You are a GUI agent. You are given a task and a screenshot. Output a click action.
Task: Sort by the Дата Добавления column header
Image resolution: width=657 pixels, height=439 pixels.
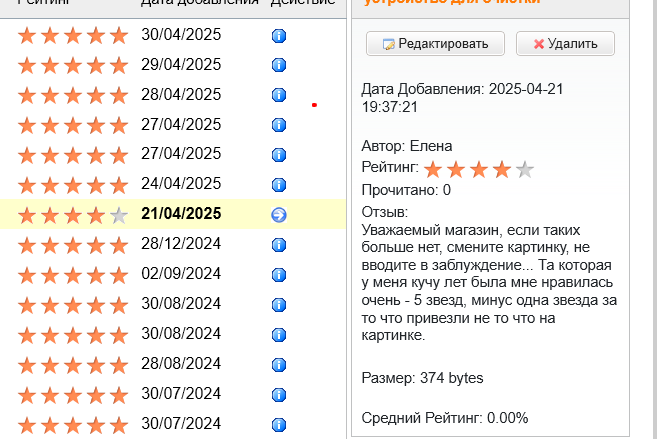[199, 3]
